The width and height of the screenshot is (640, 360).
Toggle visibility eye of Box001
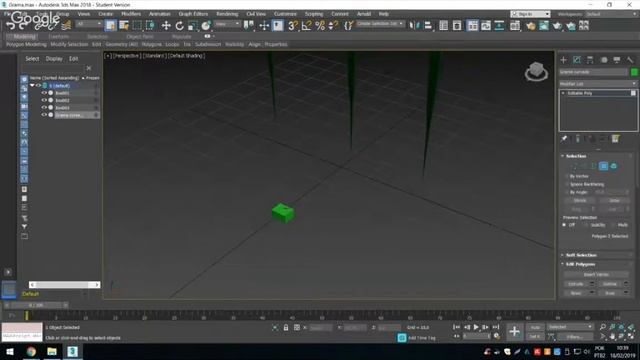(44, 93)
